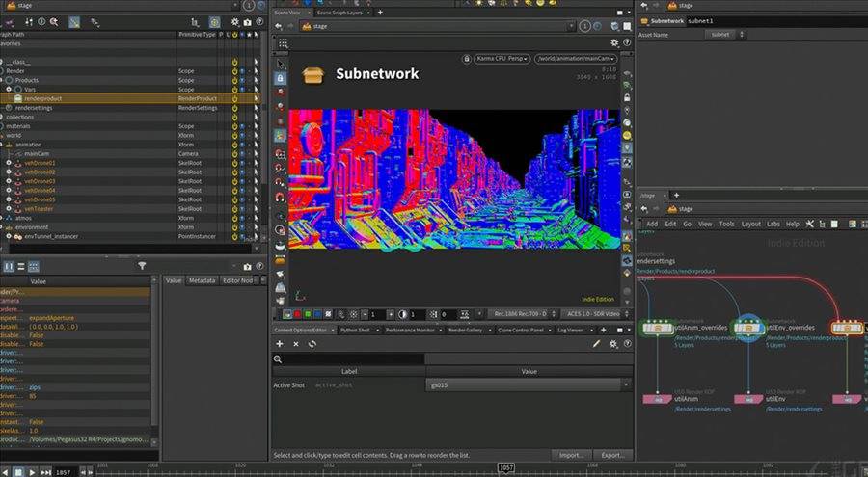Image resolution: width=868 pixels, height=477 pixels.
Task: Click the Select tool arrow in viewport toolbar
Action: click(x=280, y=62)
